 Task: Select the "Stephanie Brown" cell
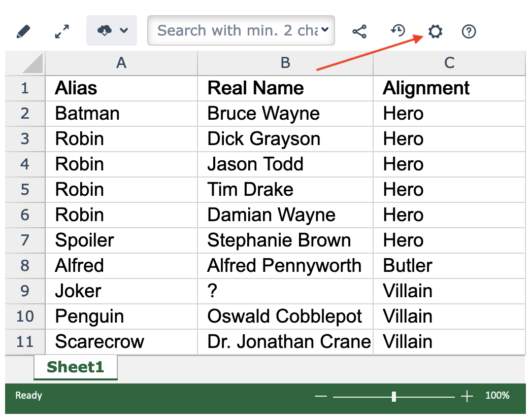point(285,240)
